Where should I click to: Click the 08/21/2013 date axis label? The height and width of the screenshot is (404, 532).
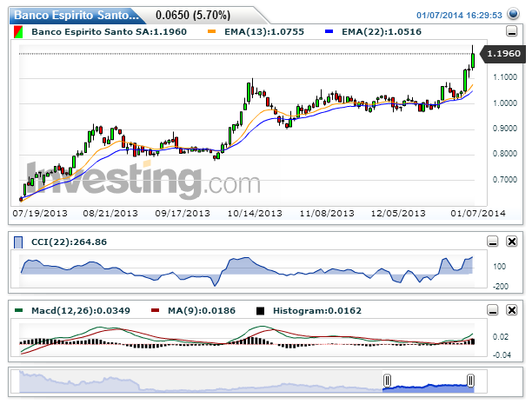point(110,214)
